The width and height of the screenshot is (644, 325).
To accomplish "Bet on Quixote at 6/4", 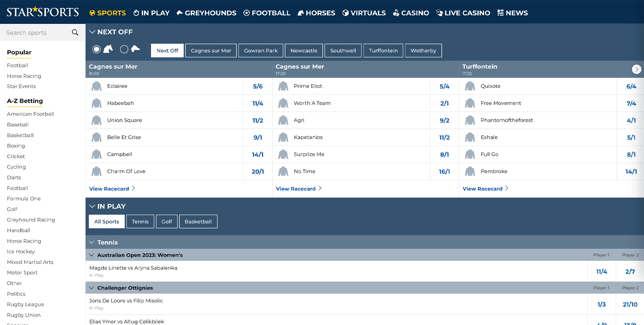I will pos(631,86).
